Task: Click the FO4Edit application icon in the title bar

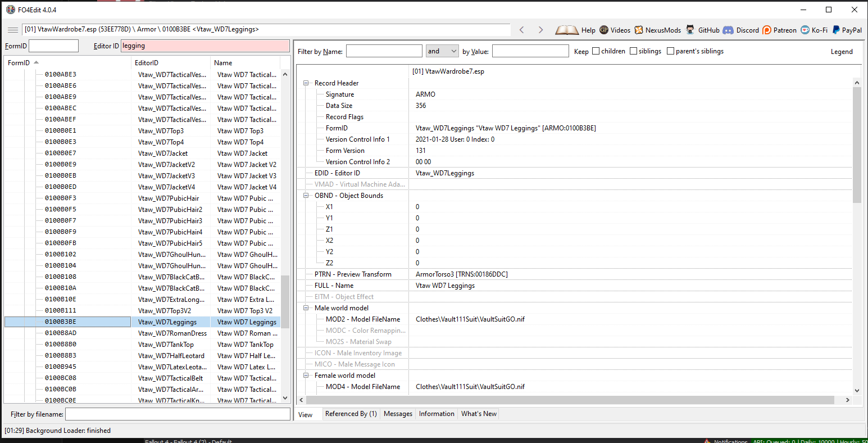Action: tap(10, 10)
